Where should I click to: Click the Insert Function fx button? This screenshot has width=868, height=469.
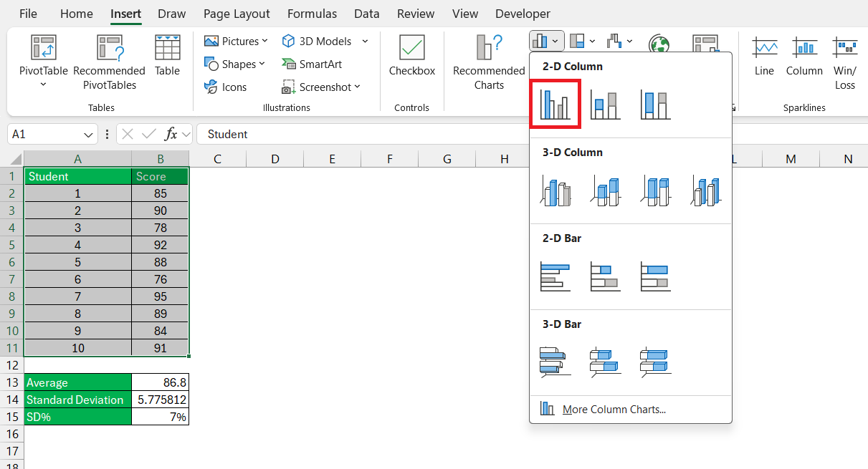point(171,134)
